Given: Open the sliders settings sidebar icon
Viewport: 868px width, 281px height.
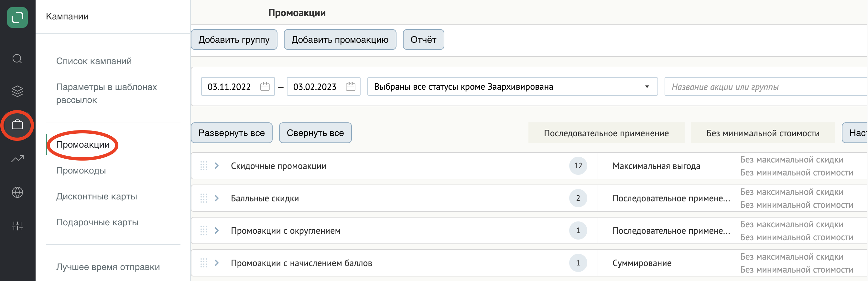Looking at the screenshot, I should tap(17, 226).
